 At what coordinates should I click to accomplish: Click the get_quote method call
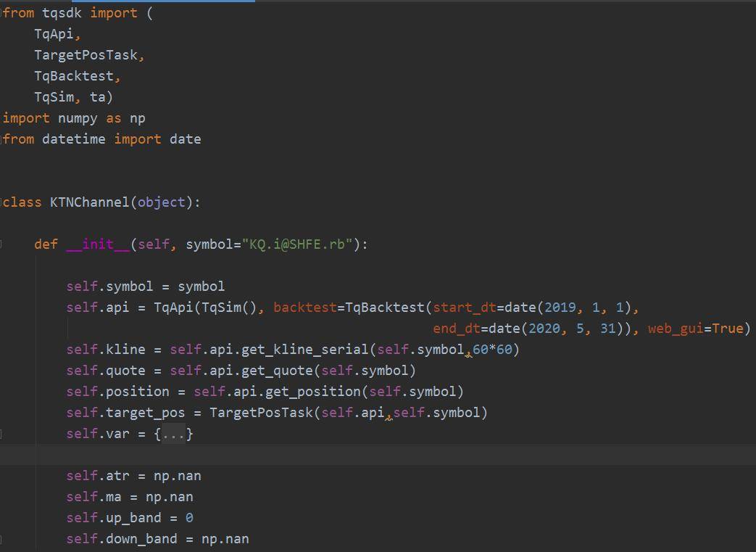pos(277,371)
